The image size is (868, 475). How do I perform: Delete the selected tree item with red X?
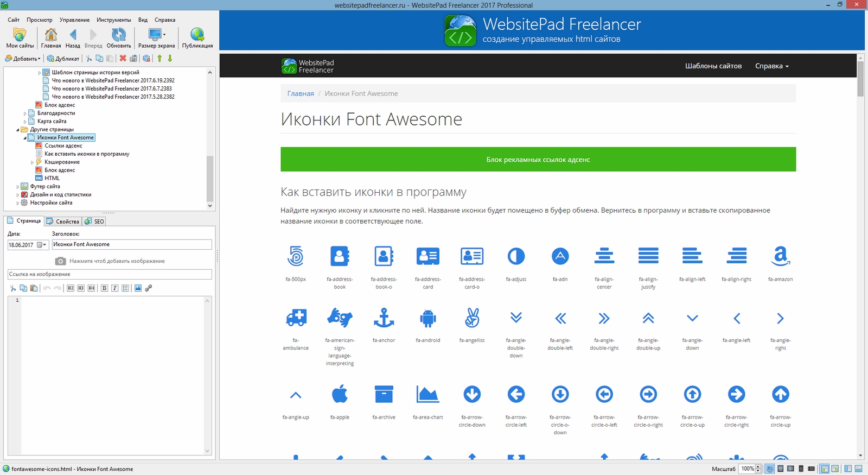[x=123, y=59]
